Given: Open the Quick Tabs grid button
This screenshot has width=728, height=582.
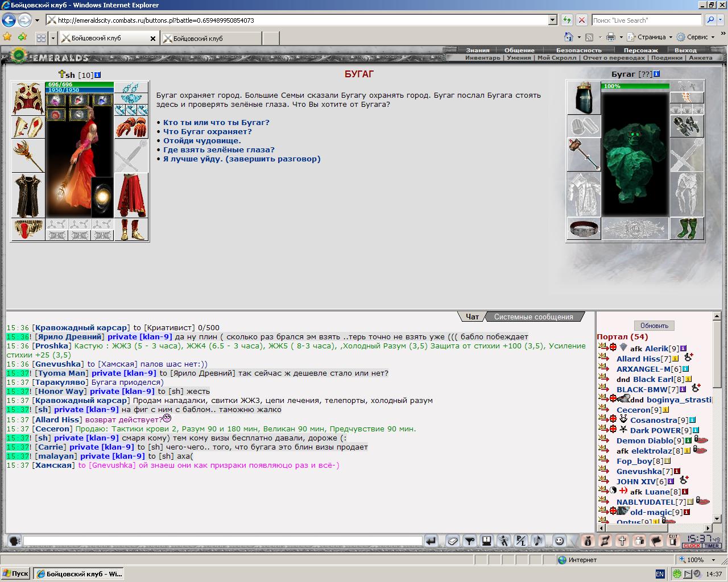Looking at the screenshot, I should point(41,38).
